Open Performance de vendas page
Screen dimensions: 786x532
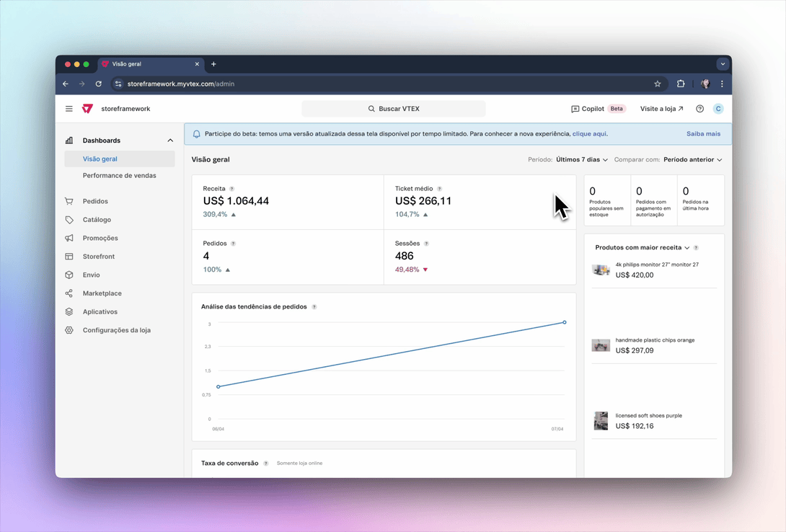point(119,175)
